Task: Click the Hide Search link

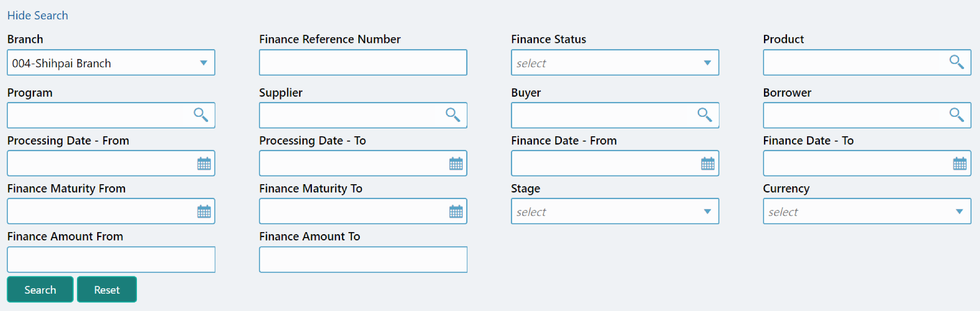Action: (x=38, y=15)
